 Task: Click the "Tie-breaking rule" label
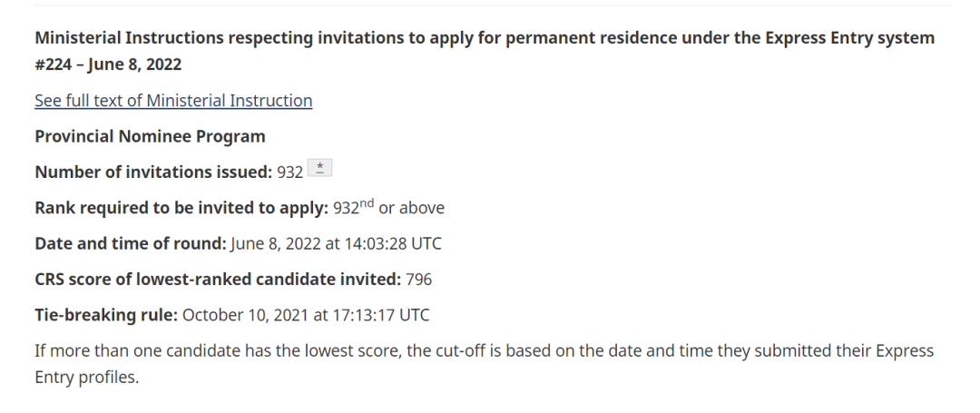[106, 315]
